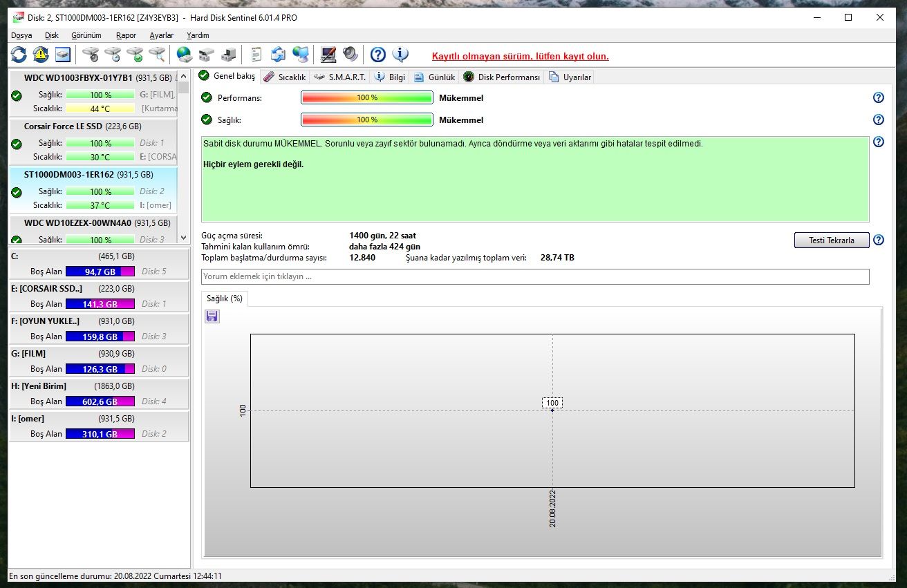Select the I: [omer] partition label
This screenshot has width=907, height=588.
(x=27, y=419)
